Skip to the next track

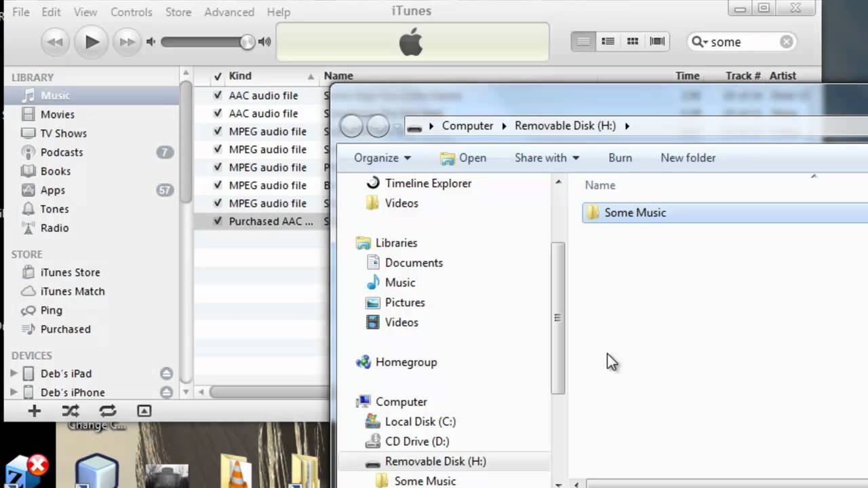coord(127,42)
